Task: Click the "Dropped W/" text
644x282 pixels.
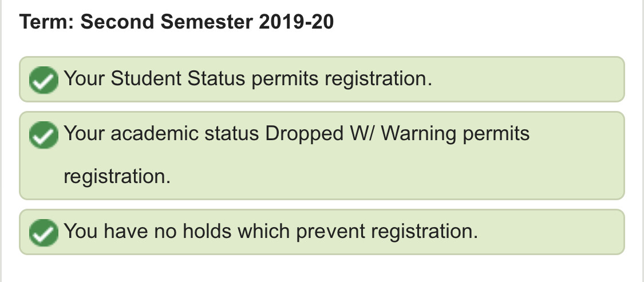Action: pos(319,134)
